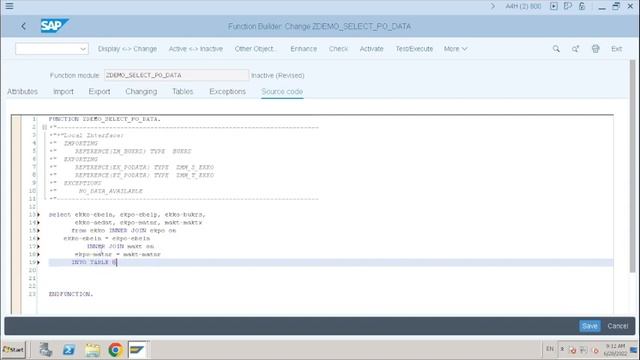Switch to the Attributes tab
Viewport: 640px width, 360px height.
pyautogui.click(x=22, y=91)
